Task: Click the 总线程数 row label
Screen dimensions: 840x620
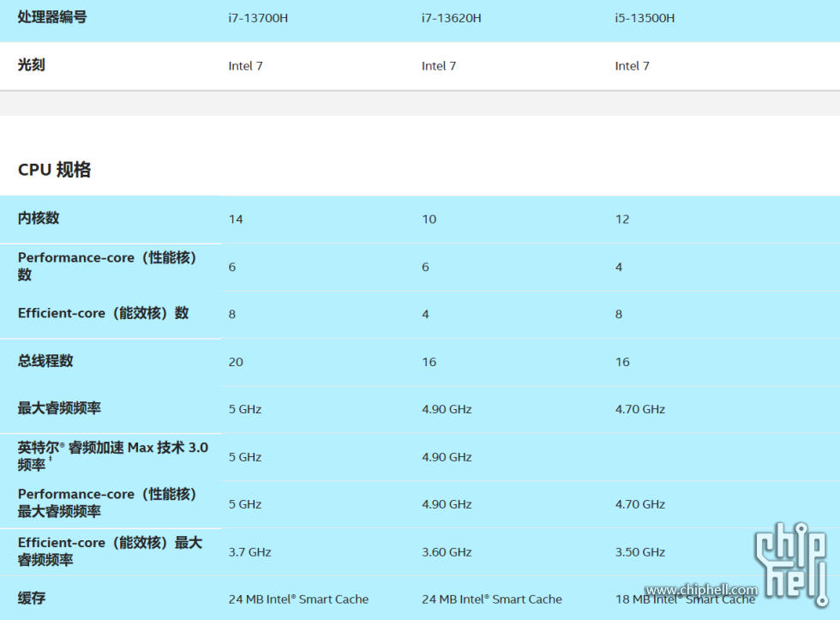Action: coord(45,361)
